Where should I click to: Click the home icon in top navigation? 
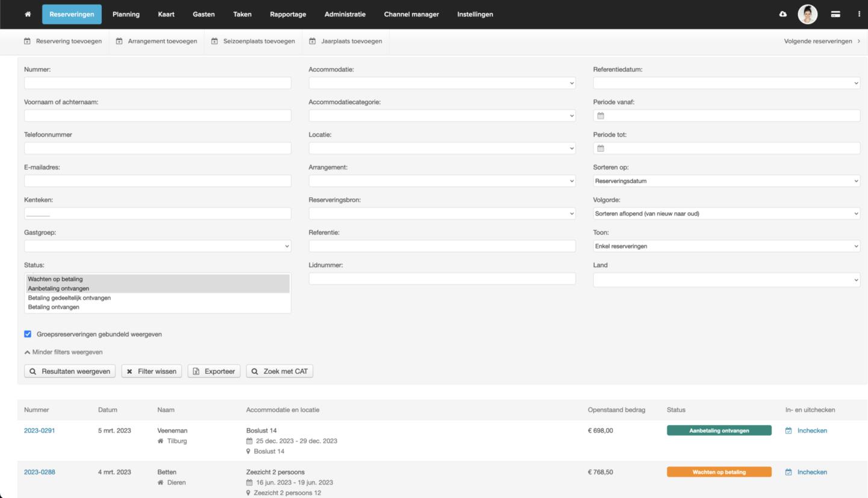[x=28, y=14]
